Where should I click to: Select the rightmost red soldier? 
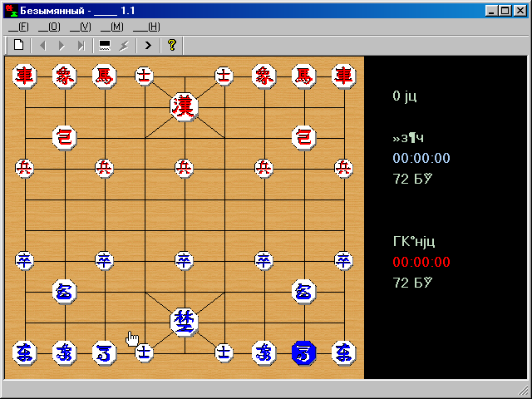(x=344, y=169)
